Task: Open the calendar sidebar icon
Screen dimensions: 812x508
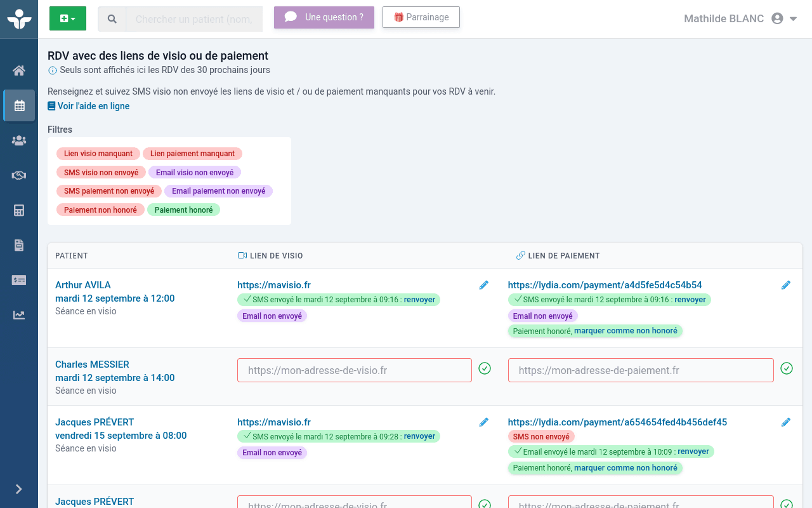Action: (x=19, y=105)
